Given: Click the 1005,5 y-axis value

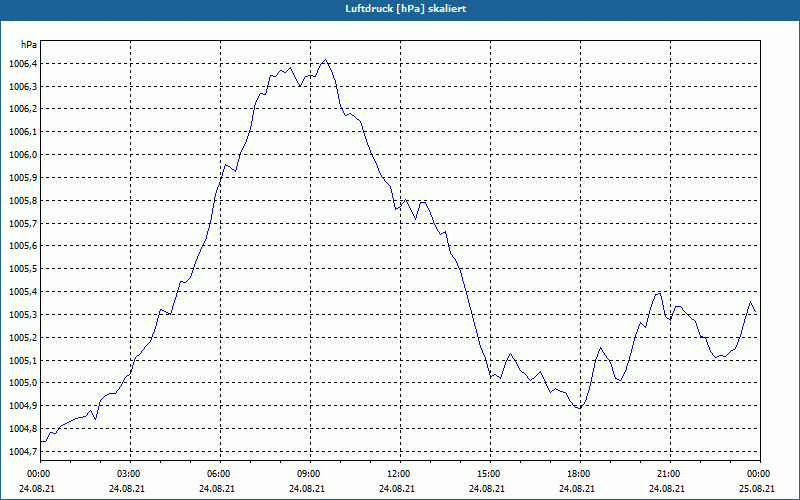Looking at the screenshot, I should click(x=23, y=269).
